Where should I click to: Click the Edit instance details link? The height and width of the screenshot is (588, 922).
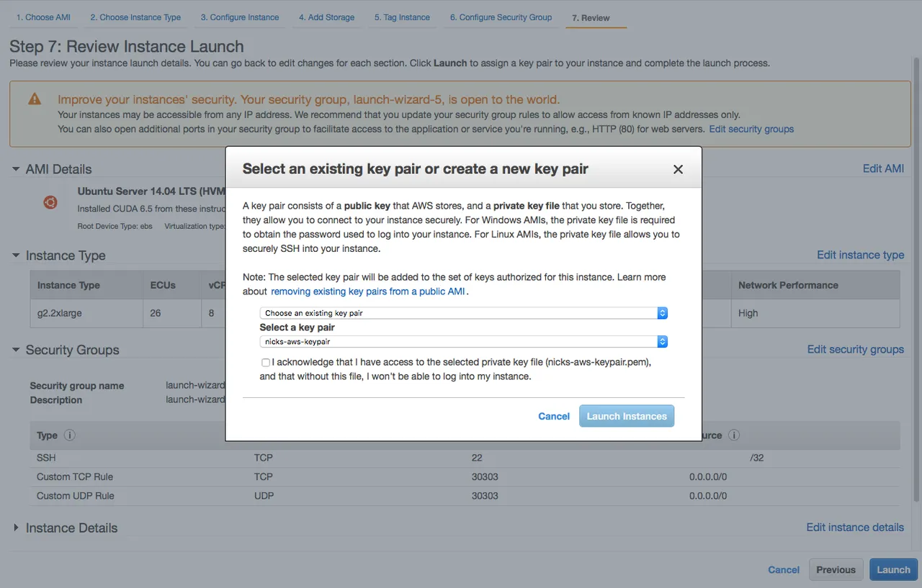click(x=855, y=528)
